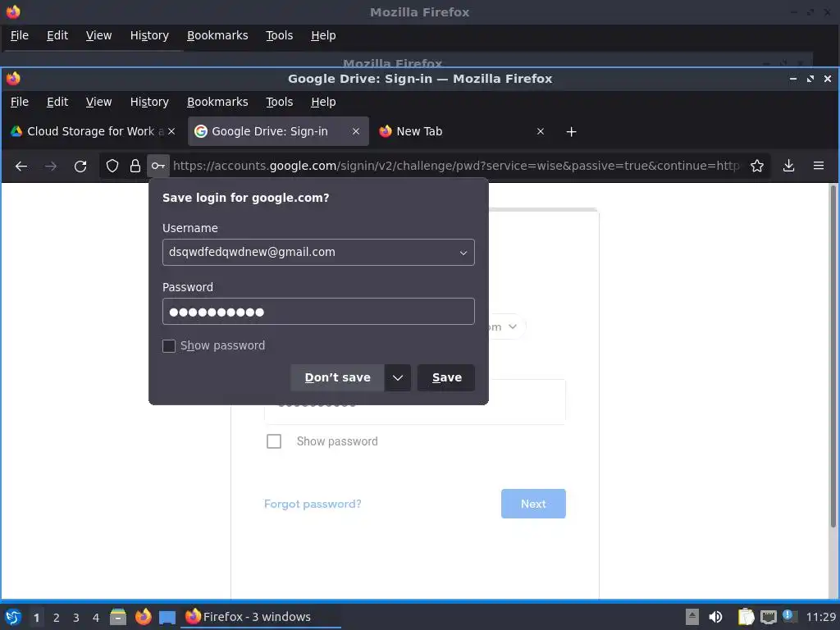Launch Firefox from the taskbar quick launcher
Viewport: 840px width, 630px height.
143,617
